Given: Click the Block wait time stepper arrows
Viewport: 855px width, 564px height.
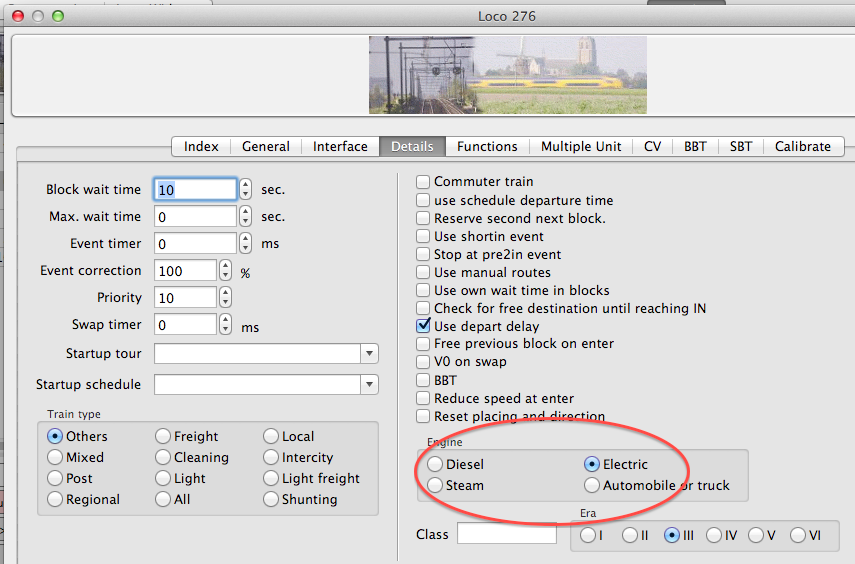Looking at the screenshot, I should [x=245, y=189].
